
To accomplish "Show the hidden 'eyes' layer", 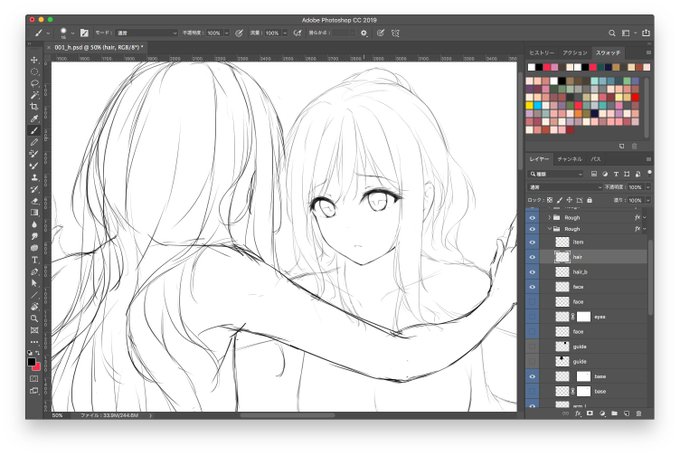I will coord(532,317).
